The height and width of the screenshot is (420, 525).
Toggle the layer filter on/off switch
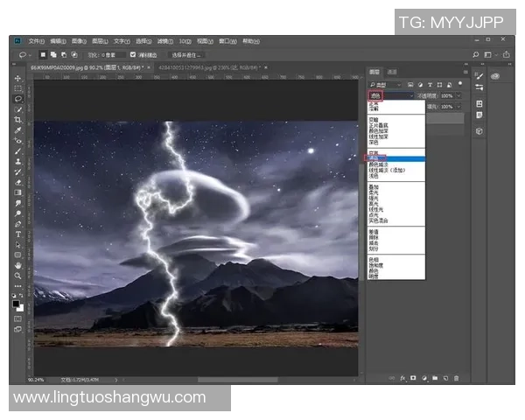(x=459, y=84)
